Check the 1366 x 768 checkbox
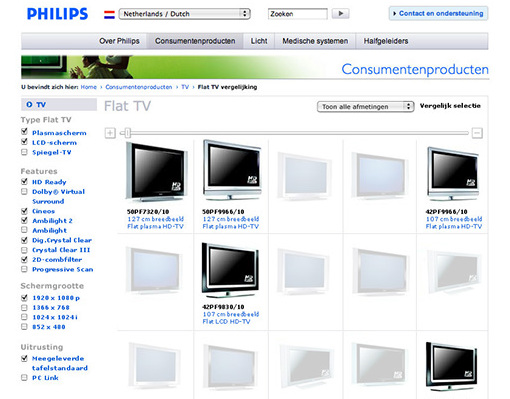The height and width of the screenshot is (399, 510). (24, 307)
